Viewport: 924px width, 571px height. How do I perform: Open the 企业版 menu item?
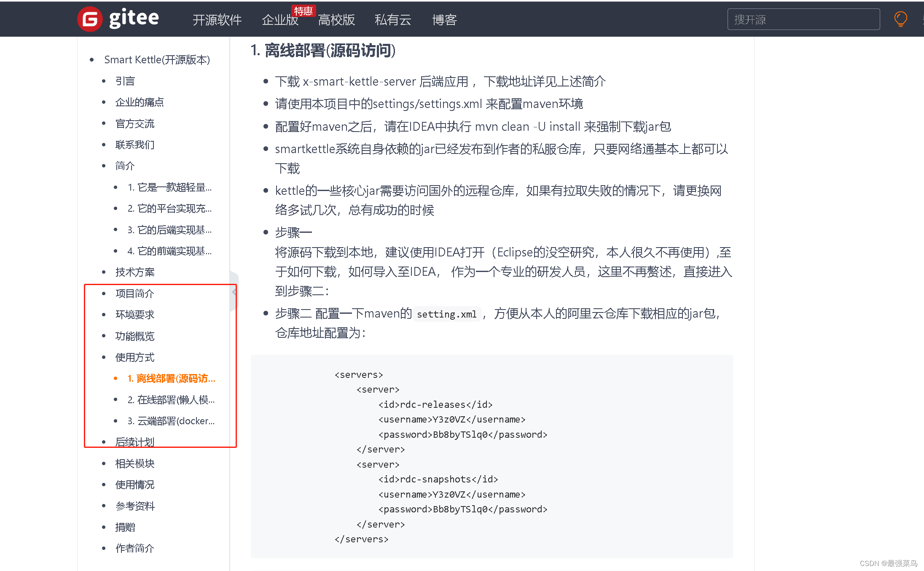pos(280,20)
